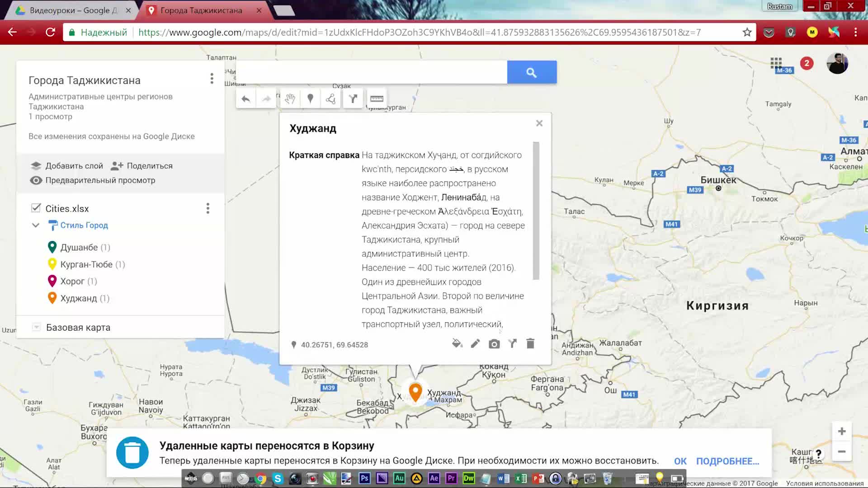
Task: Launch Adobe Audition from the dock
Action: tap(399, 478)
